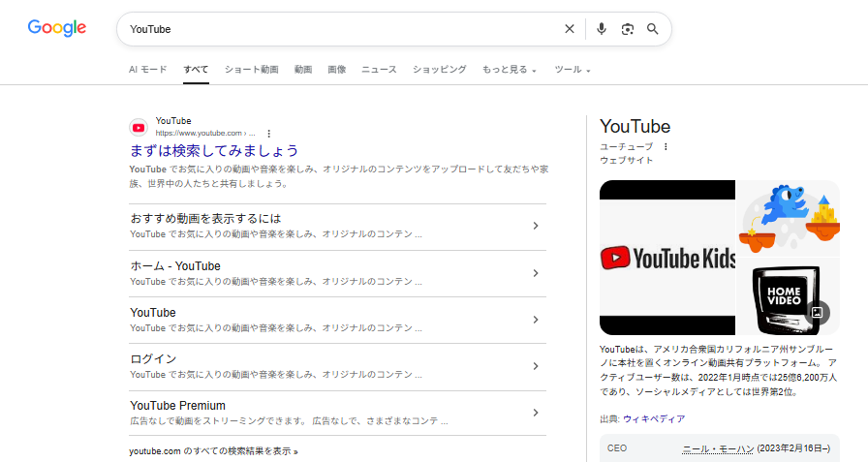
Task: Open ホーム - YouTube sitelink
Action: tap(175, 266)
